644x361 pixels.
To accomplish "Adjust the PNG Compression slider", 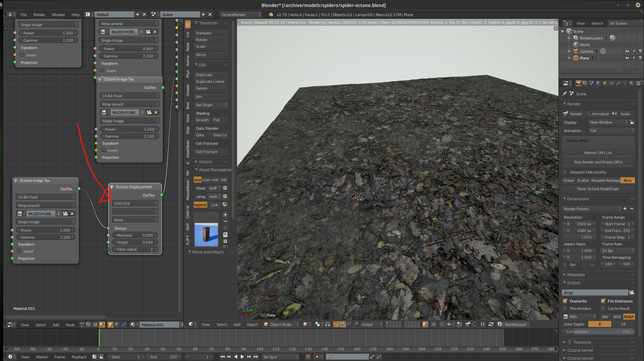I will point(598,332).
